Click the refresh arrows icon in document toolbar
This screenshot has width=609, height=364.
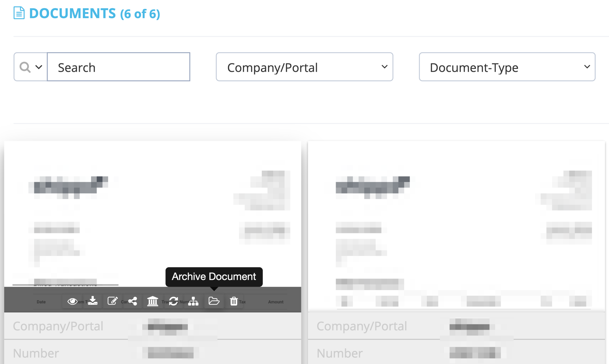[173, 301]
